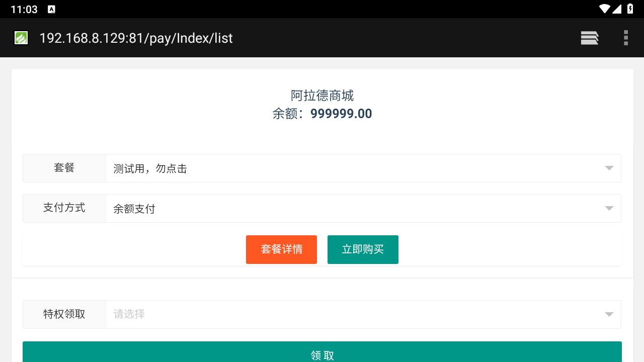Image resolution: width=644 pixels, height=362 pixels.
Task: Click the green site favicon icon
Action: pyautogui.click(x=21, y=38)
